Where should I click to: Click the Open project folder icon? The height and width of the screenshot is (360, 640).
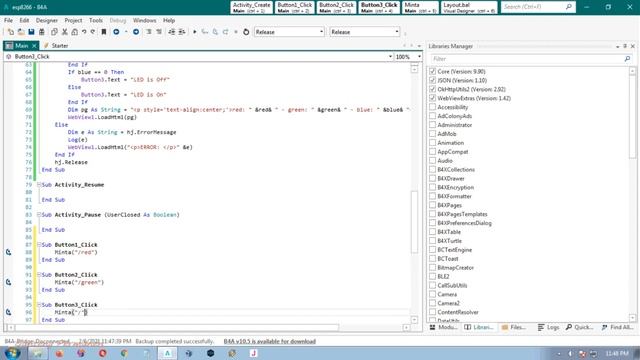pyautogui.click(x=21, y=32)
